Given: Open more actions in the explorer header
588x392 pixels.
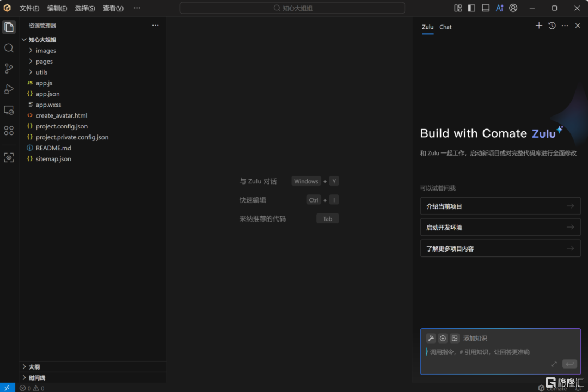Looking at the screenshot, I should point(155,26).
